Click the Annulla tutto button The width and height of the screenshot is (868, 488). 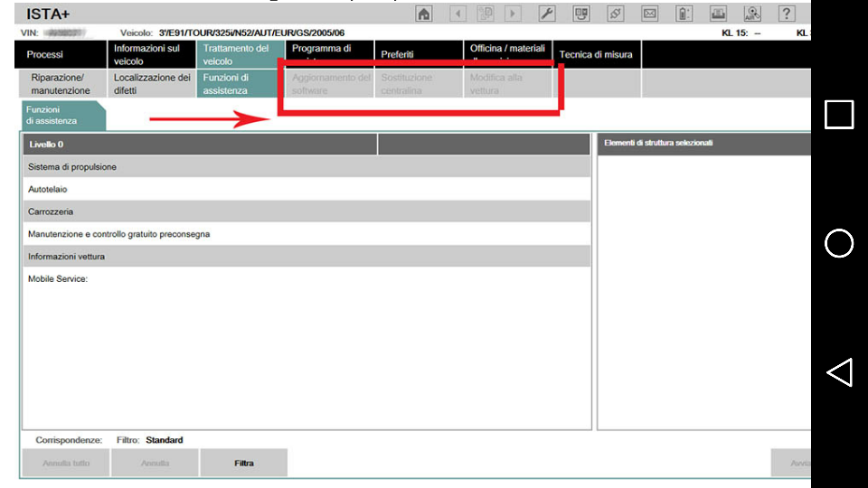66,463
